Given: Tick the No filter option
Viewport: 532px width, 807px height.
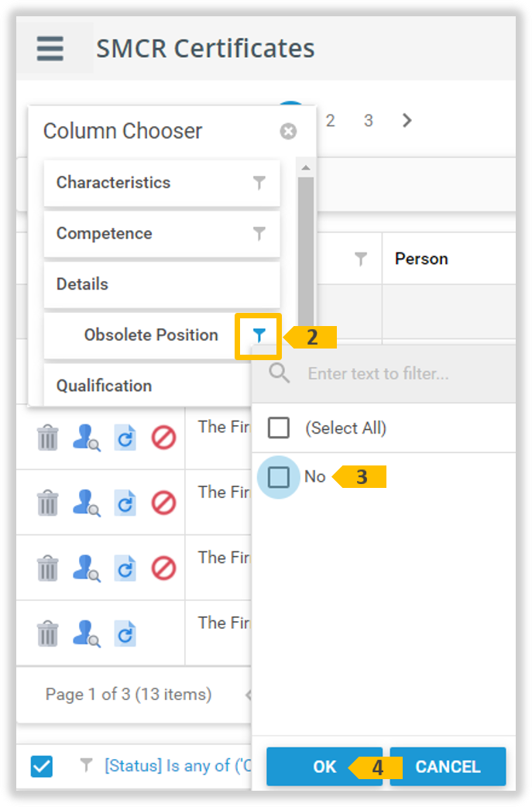Looking at the screenshot, I should [279, 477].
